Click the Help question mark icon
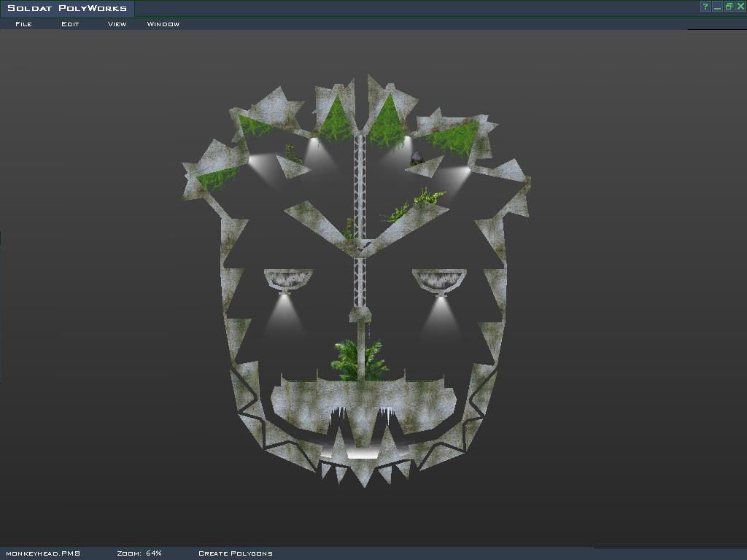Screen dimensions: 747x560 [x=705, y=7]
